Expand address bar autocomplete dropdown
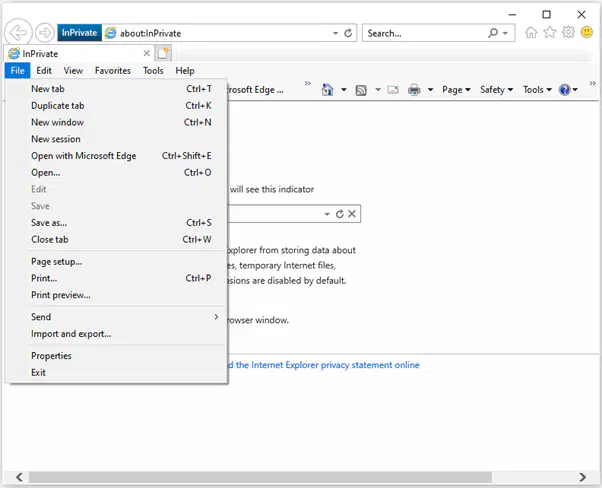 point(336,33)
